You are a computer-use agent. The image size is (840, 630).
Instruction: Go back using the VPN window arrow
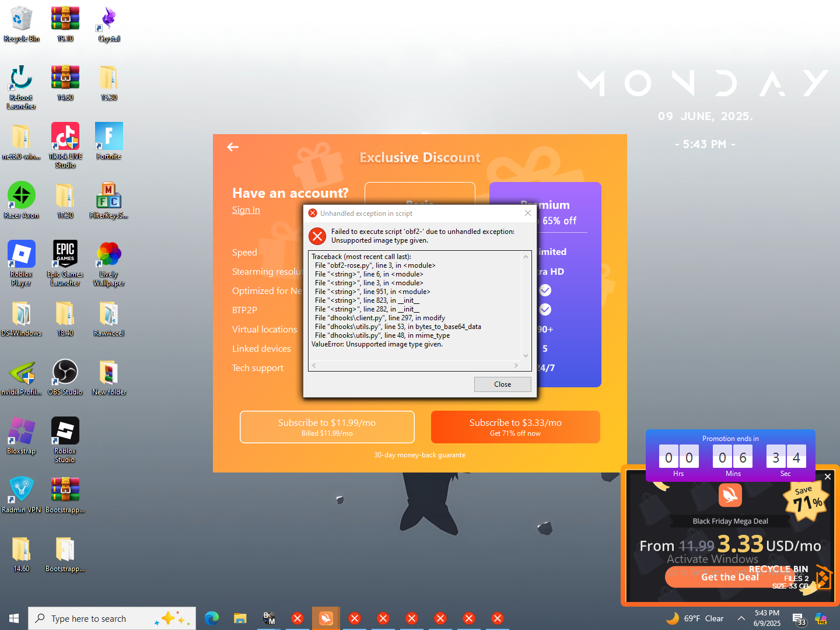233,147
